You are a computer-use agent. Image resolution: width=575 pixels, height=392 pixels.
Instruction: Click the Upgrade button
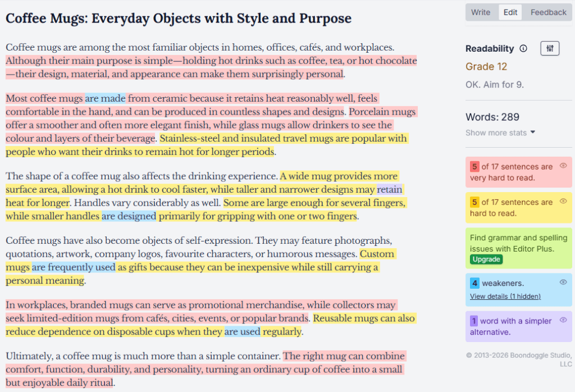click(x=486, y=259)
